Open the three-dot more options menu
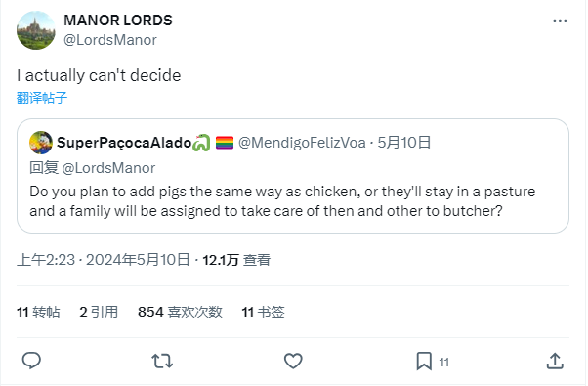 coord(560,21)
